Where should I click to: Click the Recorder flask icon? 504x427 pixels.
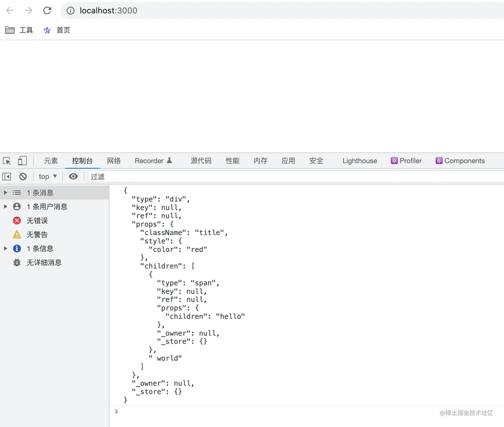pyautogui.click(x=169, y=161)
